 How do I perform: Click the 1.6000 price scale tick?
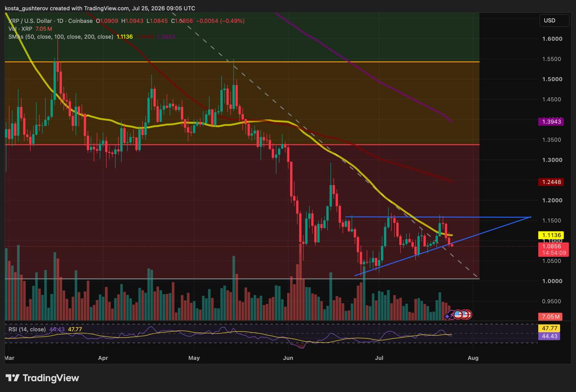click(x=551, y=39)
